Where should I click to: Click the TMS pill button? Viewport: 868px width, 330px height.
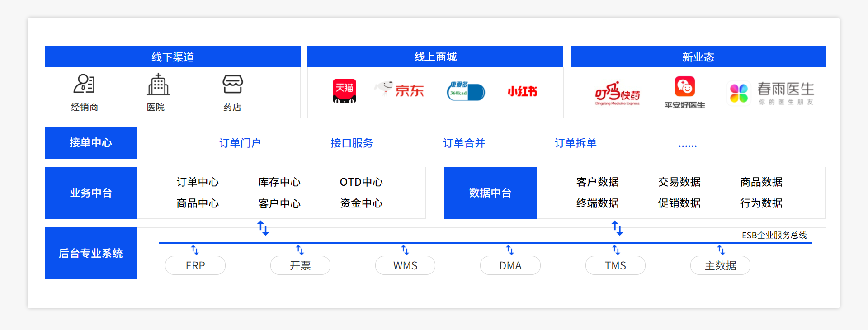(615, 265)
